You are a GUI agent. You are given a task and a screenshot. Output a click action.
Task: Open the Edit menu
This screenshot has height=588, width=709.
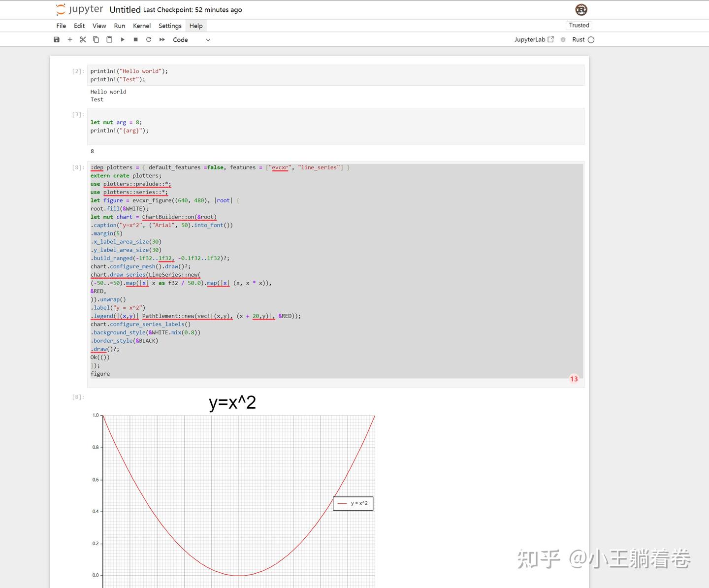click(x=79, y=26)
